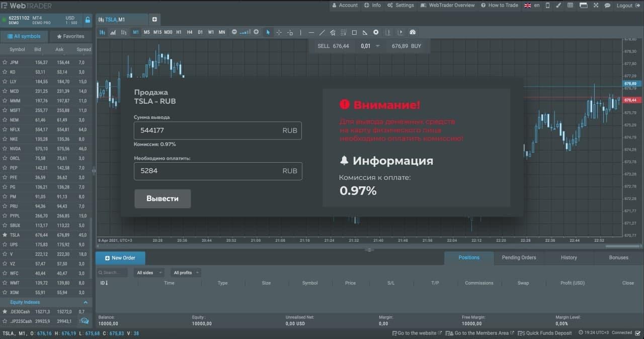Click the Необходимо оплатить amount field
This screenshot has width=644, height=339.
(218, 171)
